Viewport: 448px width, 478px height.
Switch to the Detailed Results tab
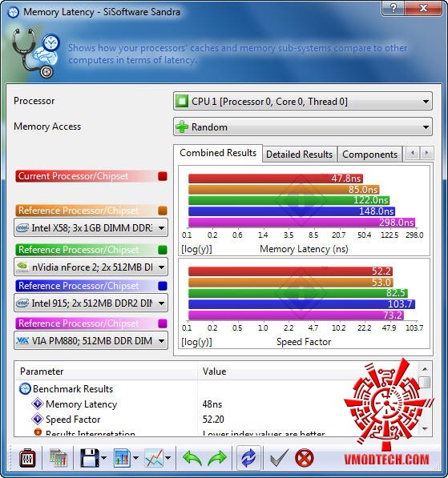click(x=300, y=155)
